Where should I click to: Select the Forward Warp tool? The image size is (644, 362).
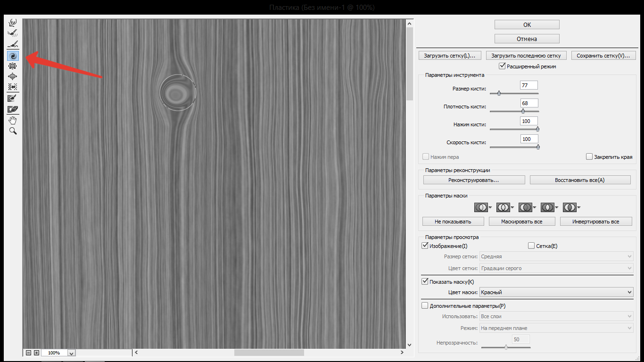pos(13,22)
